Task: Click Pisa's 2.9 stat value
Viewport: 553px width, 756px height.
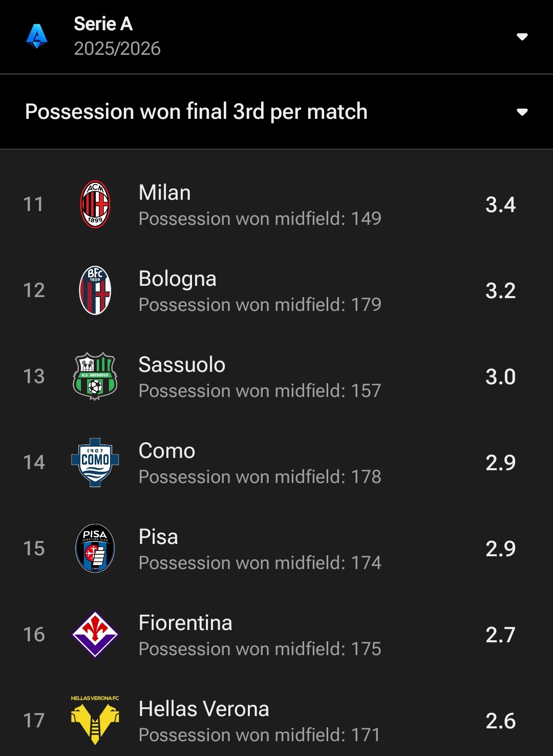Action: pyautogui.click(x=500, y=549)
